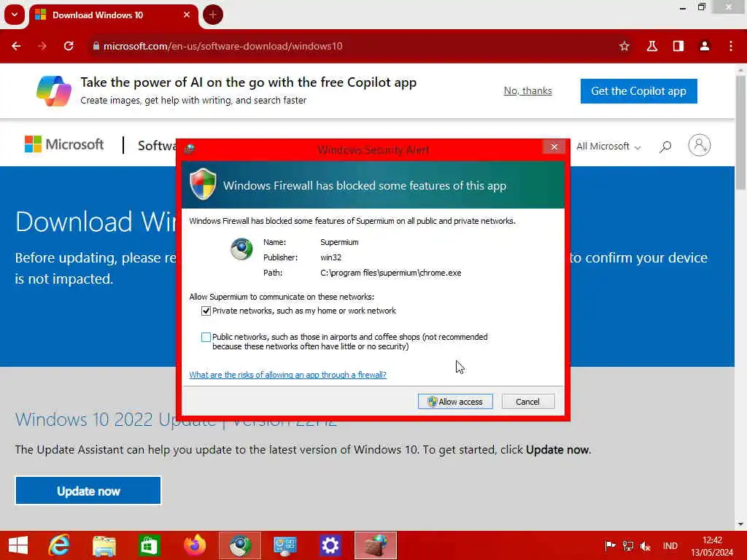This screenshot has height=560, width=747.
Task: Enable the Public networks checkbox
Action: [206, 337]
